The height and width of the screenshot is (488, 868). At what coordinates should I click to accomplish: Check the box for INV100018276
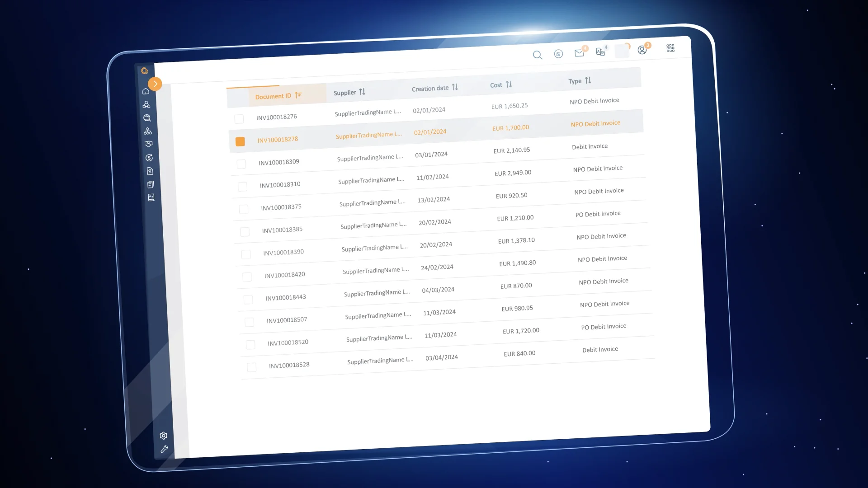pyautogui.click(x=239, y=119)
